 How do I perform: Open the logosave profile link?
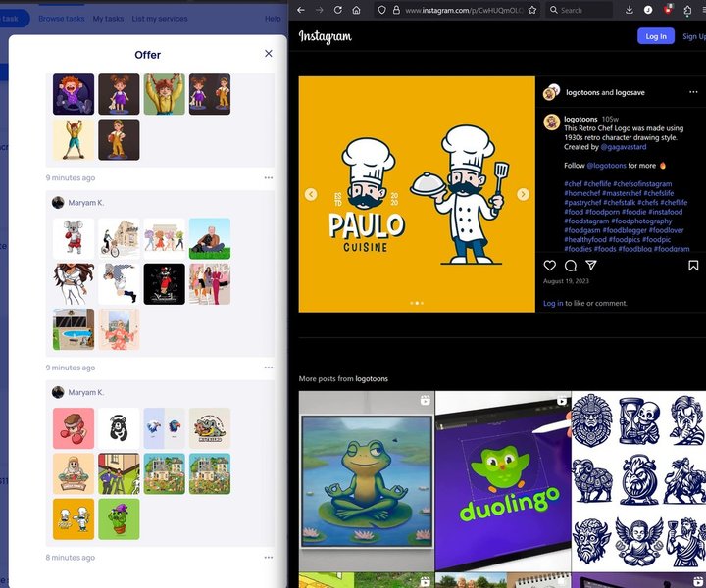630,92
